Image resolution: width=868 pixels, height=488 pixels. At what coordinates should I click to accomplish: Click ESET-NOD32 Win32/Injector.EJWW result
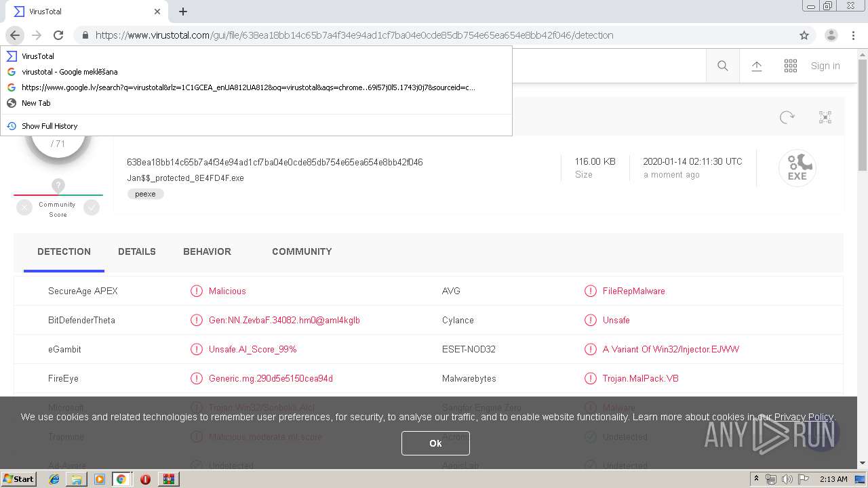(671, 349)
